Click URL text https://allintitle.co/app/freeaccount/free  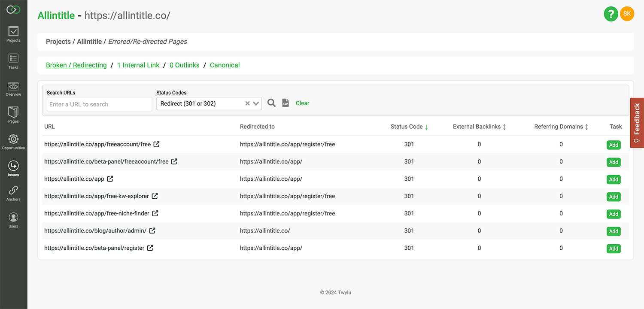point(97,144)
